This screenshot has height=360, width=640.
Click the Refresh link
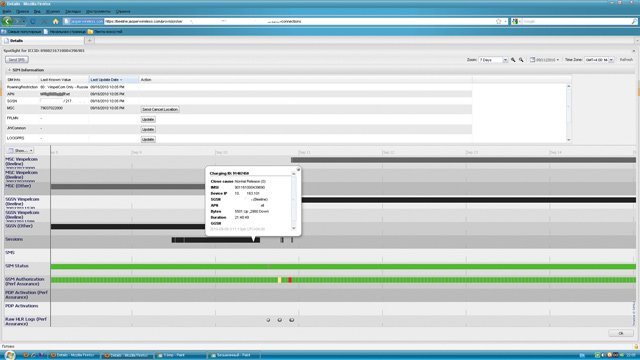tap(626, 60)
